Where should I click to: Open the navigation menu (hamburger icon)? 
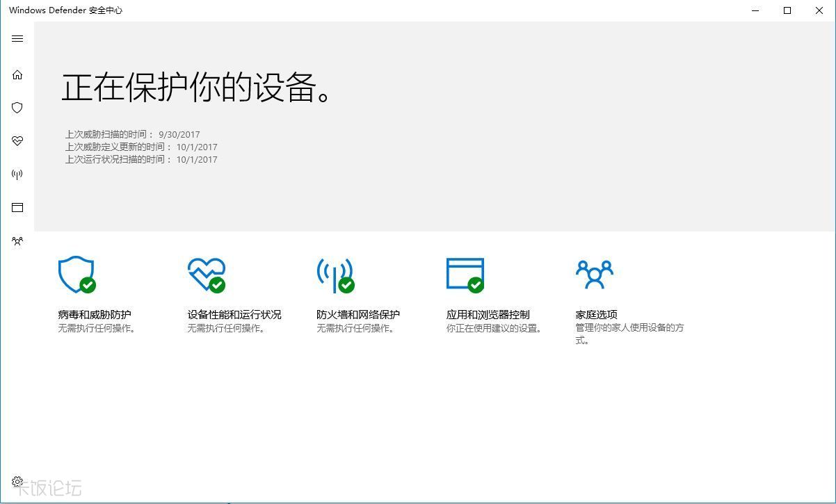[17, 38]
